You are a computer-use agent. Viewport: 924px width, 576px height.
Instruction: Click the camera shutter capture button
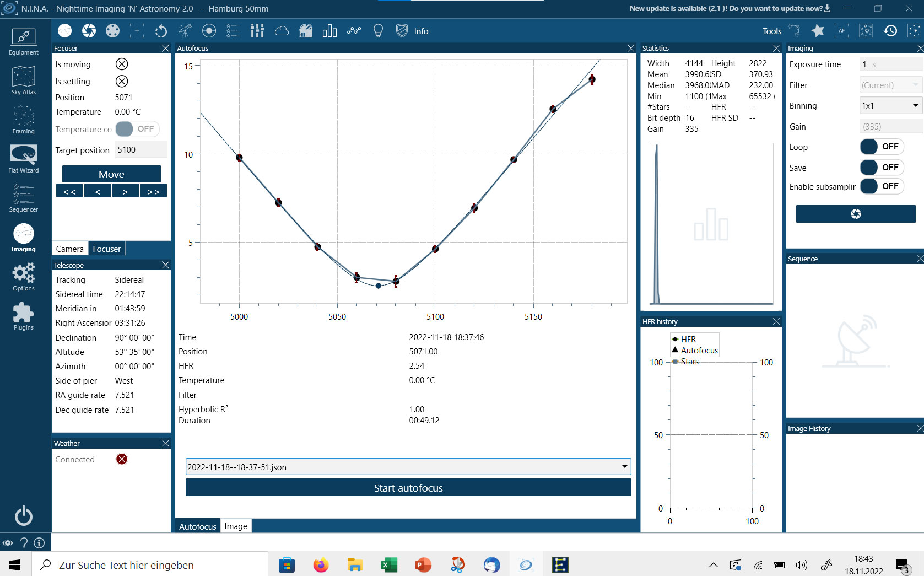click(x=855, y=214)
